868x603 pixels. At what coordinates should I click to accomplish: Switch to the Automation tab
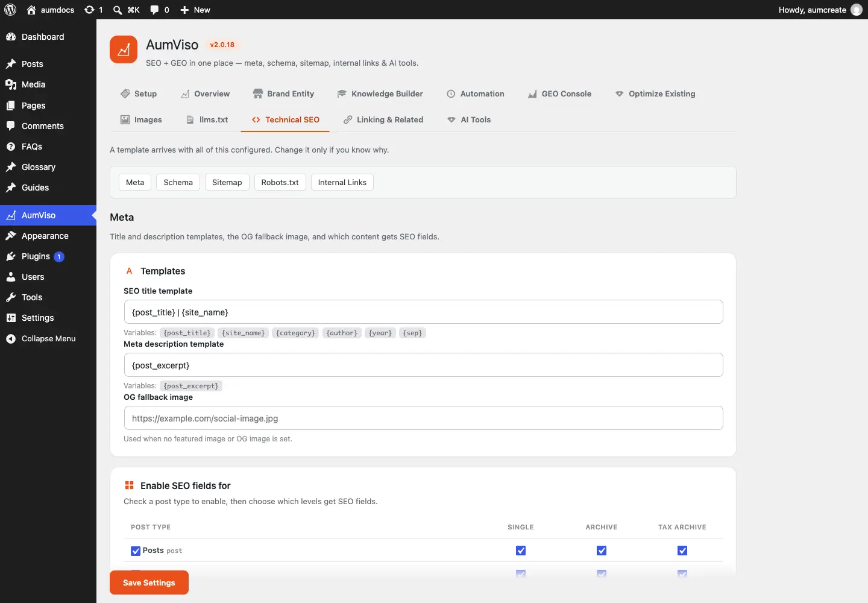tap(476, 93)
